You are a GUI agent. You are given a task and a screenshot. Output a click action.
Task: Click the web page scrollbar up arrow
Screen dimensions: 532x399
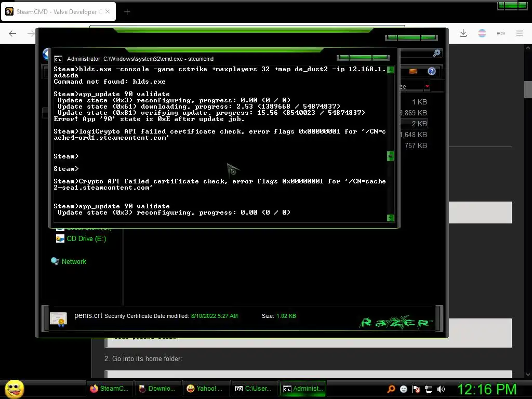[528, 48]
